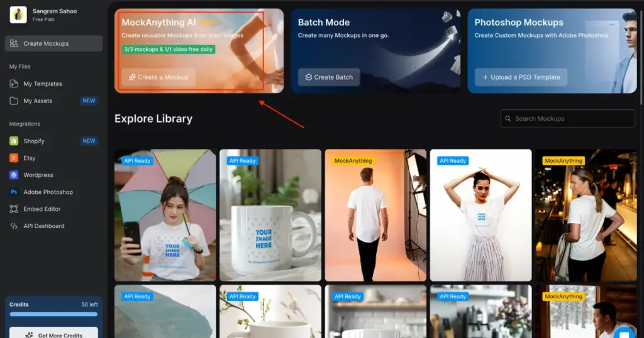Click the search magnifier icon
The image size is (644, 338).
508,119
